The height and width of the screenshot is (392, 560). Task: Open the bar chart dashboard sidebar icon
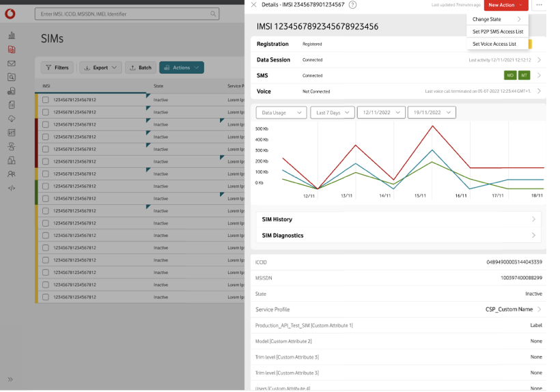(12, 35)
